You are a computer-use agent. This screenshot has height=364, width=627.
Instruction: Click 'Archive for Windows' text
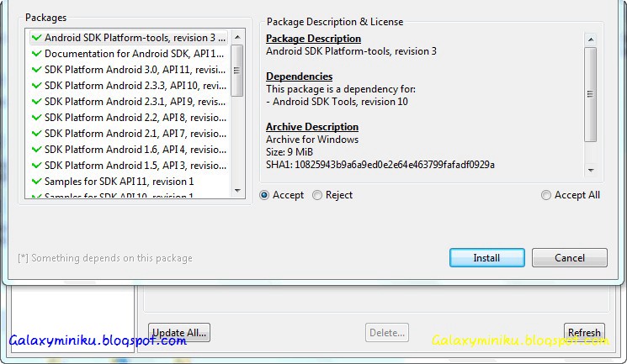point(312,140)
